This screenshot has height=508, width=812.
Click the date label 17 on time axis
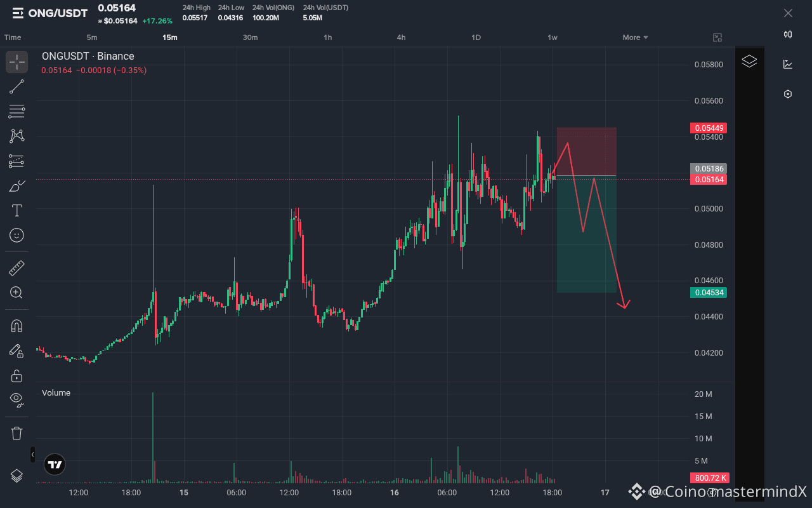(x=605, y=492)
